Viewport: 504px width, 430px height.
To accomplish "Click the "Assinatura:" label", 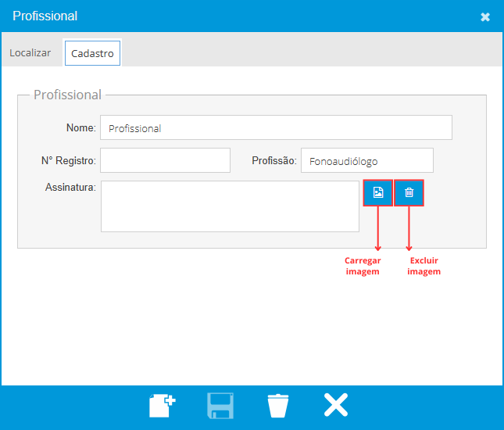I will [x=70, y=188].
